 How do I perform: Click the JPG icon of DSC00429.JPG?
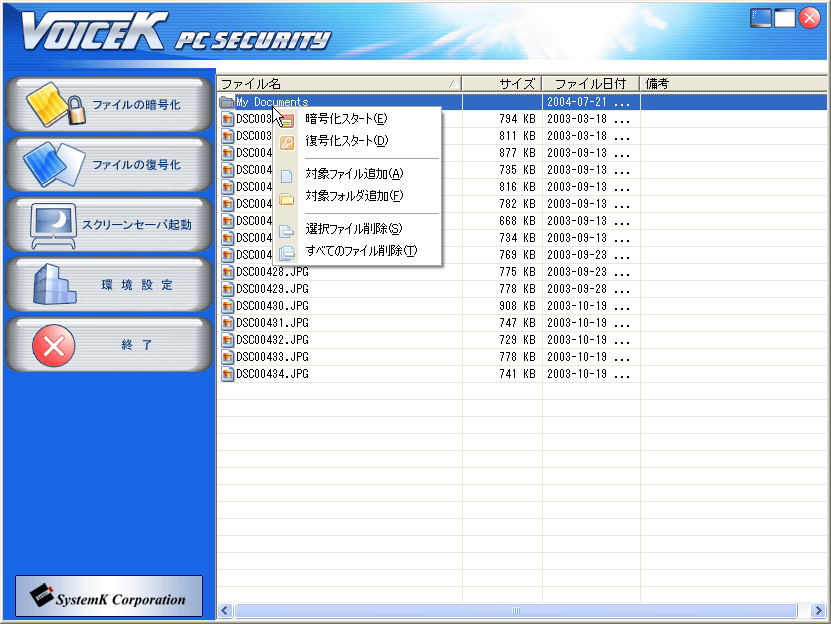(x=227, y=289)
